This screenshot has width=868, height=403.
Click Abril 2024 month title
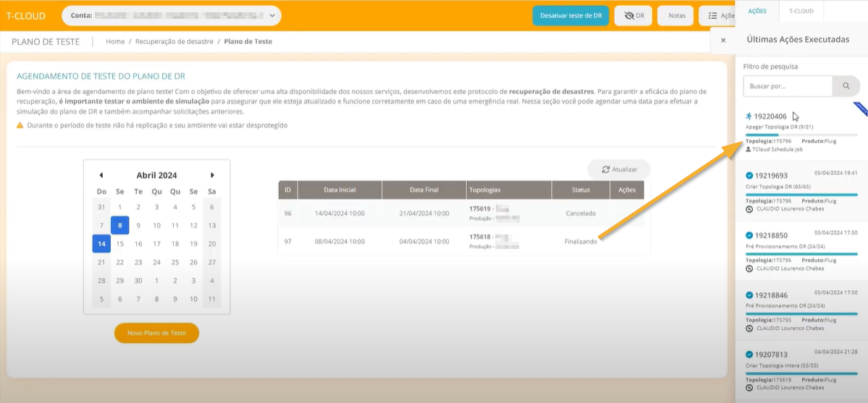pyautogui.click(x=156, y=176)
